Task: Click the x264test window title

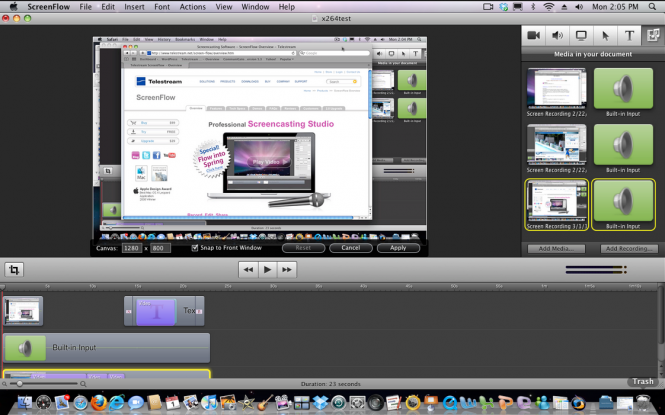Action: click(336, 19)
